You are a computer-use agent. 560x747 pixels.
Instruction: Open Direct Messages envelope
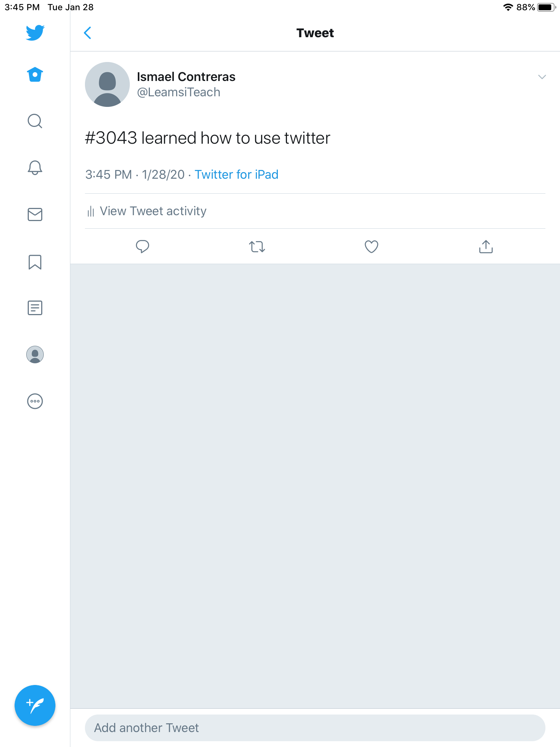35,214
